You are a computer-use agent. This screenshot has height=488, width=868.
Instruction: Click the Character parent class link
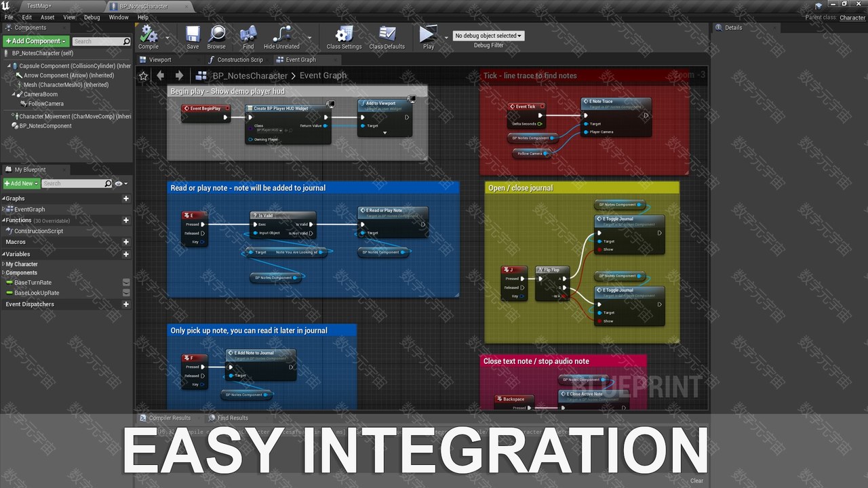(x=852, y=18)
